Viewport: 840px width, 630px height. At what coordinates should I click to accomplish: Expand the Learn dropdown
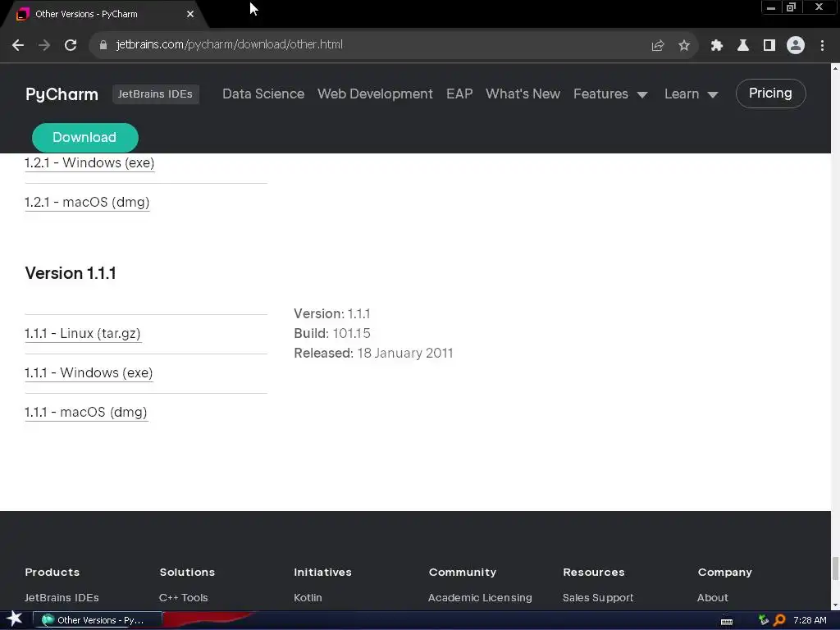click(x=691, y=94)
